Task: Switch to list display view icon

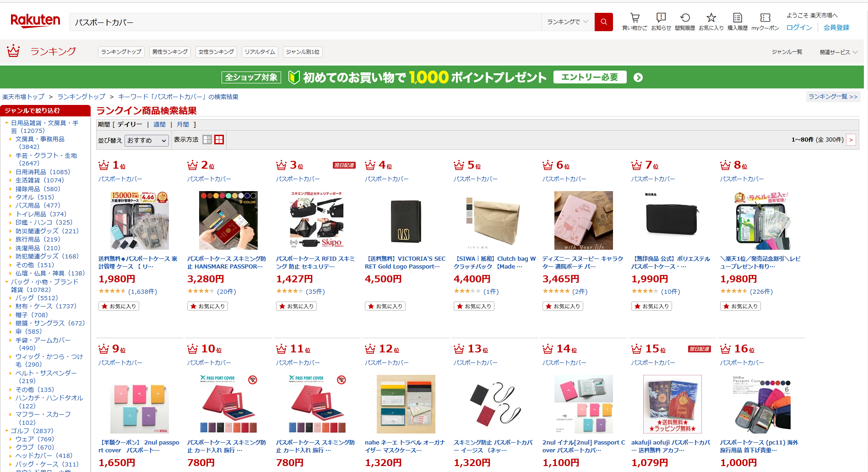Action: point(207,140)
